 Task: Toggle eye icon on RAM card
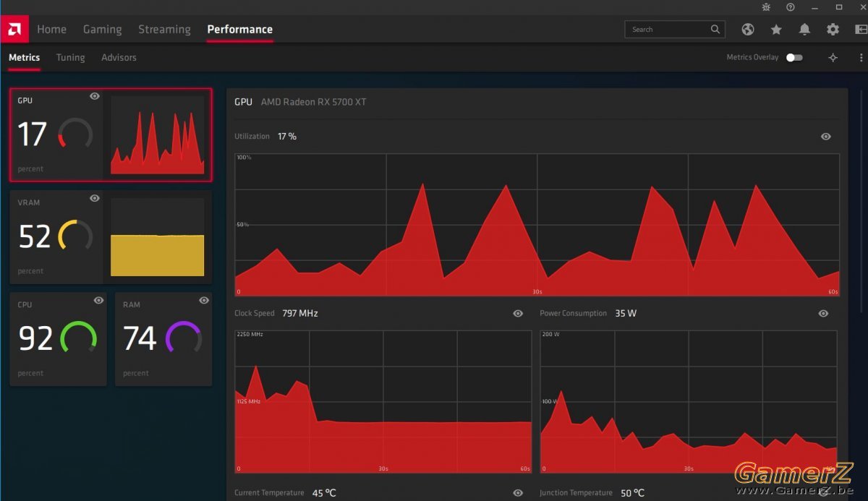pos(204,300)
